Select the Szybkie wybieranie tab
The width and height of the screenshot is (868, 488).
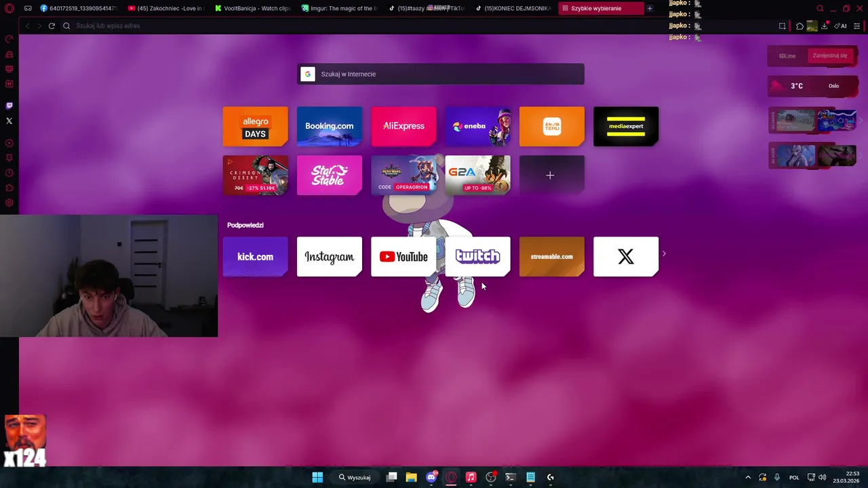600,8
